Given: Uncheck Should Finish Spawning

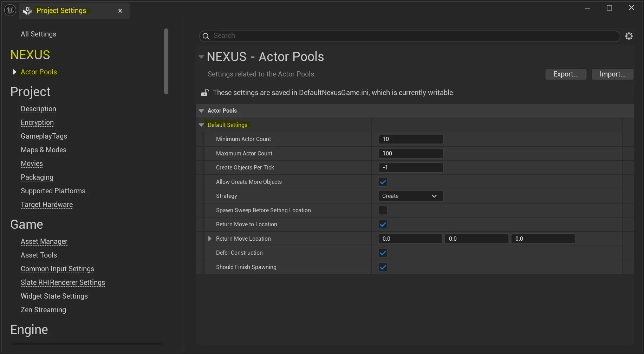Looking at the screenshot, I should point(383,267).
